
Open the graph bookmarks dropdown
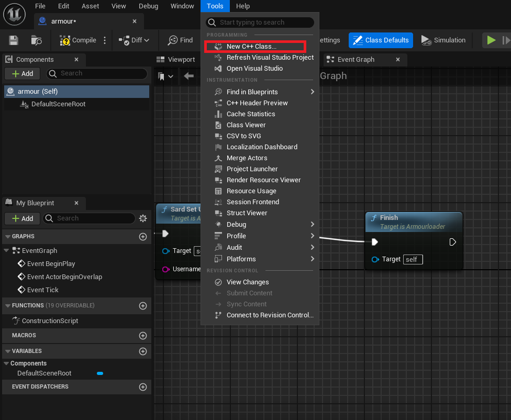pos(165,76)
